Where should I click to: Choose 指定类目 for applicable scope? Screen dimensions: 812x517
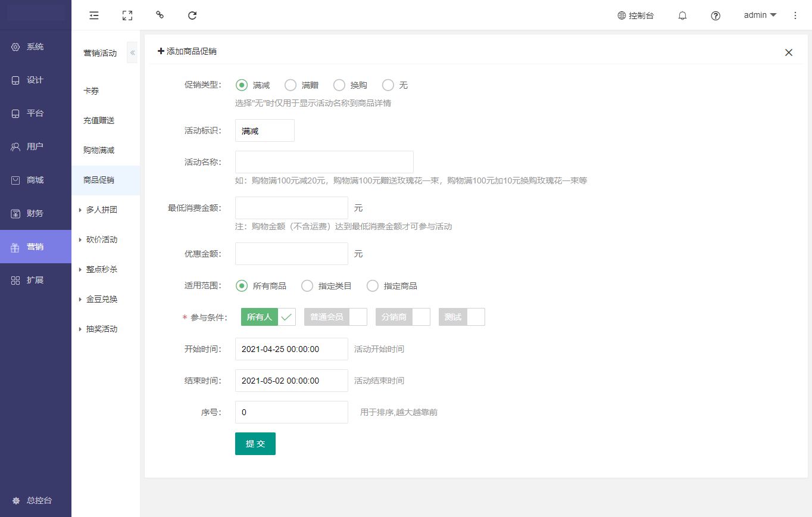click(307, 286)
